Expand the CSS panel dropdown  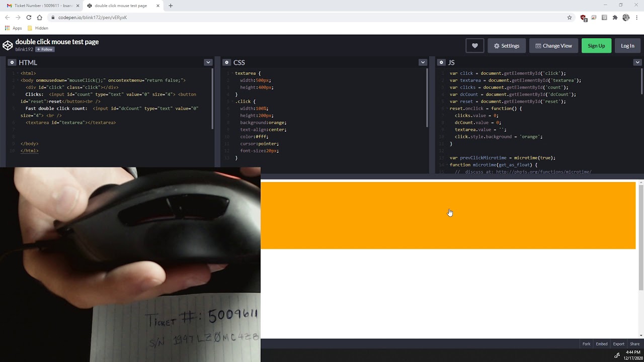click(423, 62)
